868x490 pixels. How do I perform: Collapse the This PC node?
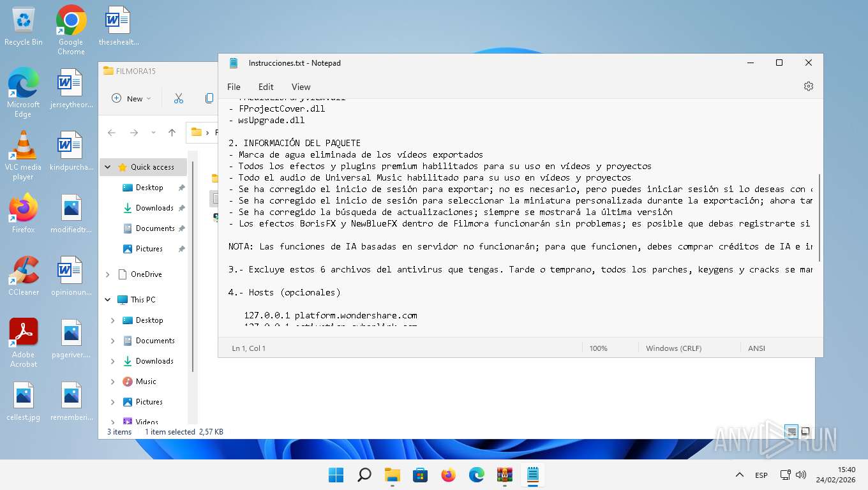click(x=108, y=300)
